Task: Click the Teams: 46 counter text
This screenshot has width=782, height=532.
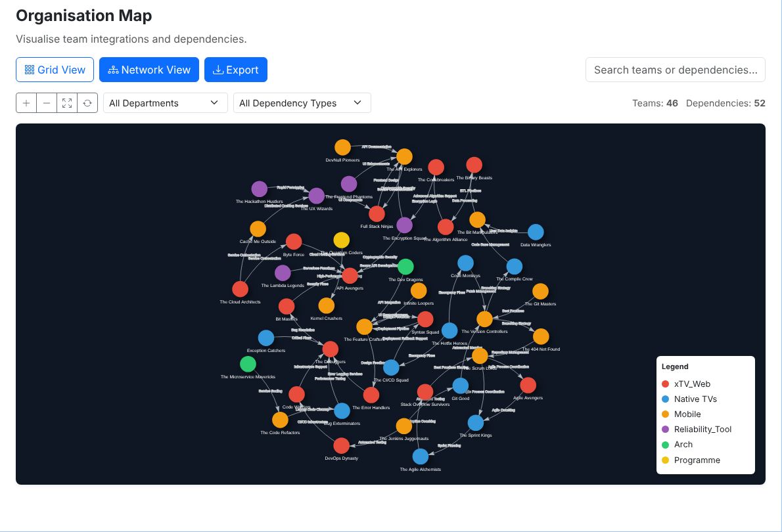Action: (655, 103)
